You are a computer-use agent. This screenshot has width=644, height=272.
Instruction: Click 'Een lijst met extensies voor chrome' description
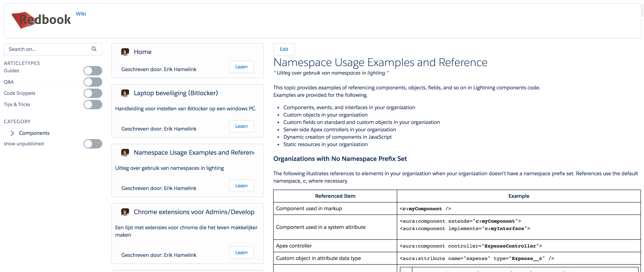[186, 231]
